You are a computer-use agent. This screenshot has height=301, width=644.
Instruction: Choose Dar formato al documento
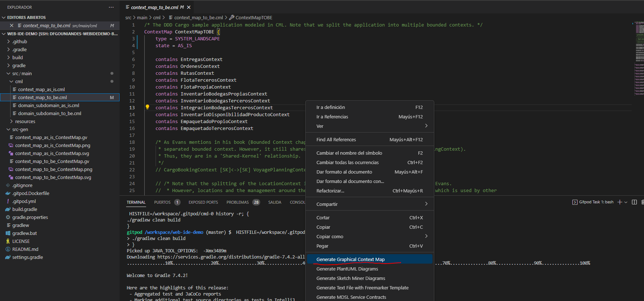pos(370,172)
